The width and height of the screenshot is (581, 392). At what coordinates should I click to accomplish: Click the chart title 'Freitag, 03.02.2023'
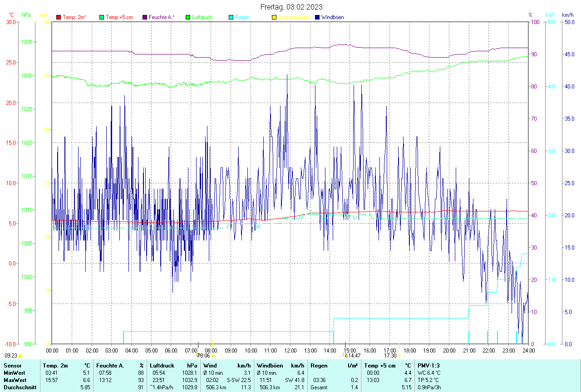(291, 7)
